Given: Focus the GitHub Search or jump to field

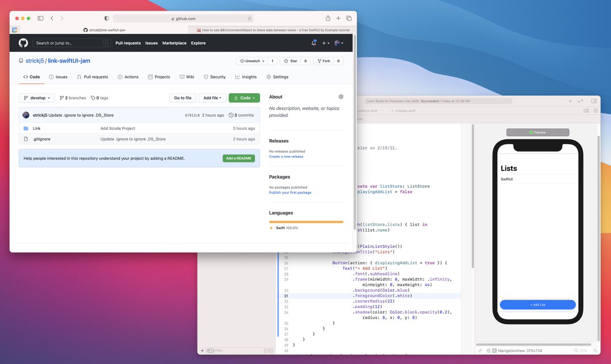Looking at the screenshot, I should [x=72, y=43].
